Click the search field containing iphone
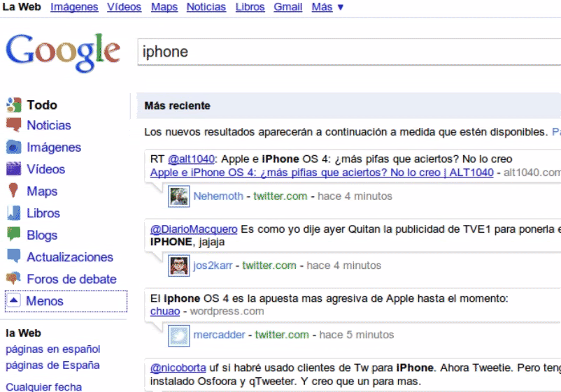The height and width of the screenshot is (392, 561). 349,52
